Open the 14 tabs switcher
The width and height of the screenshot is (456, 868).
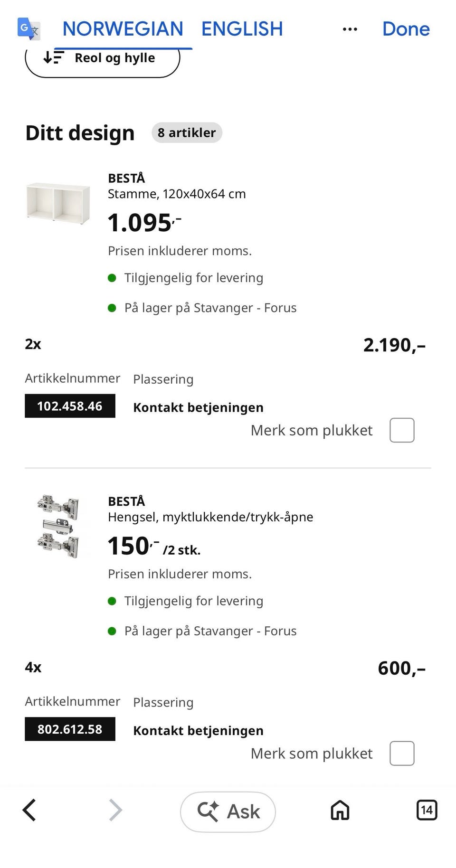(x=426, y=810)
